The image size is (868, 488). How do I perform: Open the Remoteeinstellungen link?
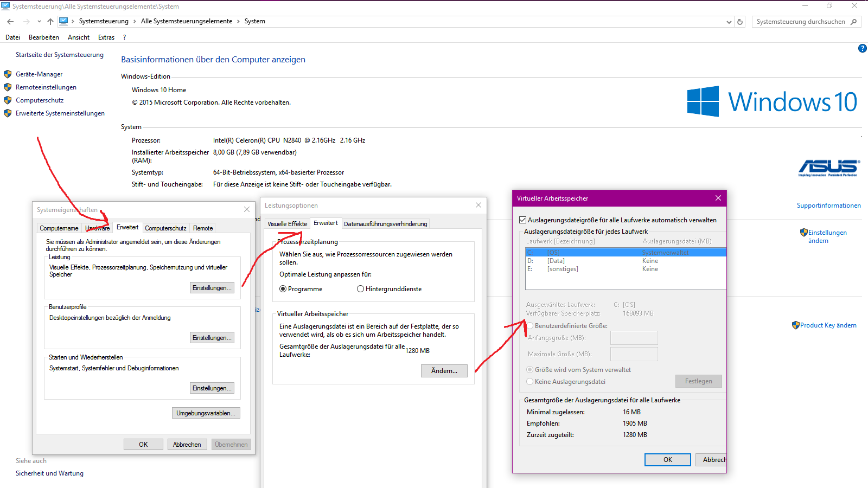(46, 87)
